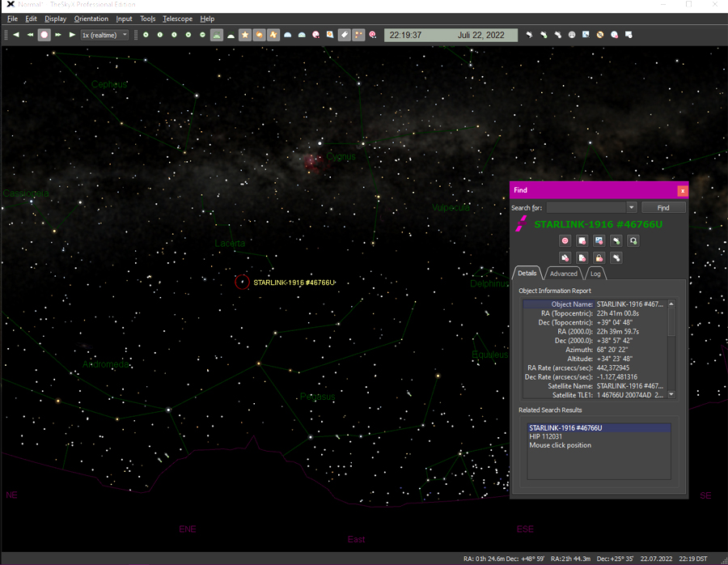Click the play forward time button
Image resolution: width=728 pixels, height=565 pixels.
pyautogui.click(x=72, y=35)
